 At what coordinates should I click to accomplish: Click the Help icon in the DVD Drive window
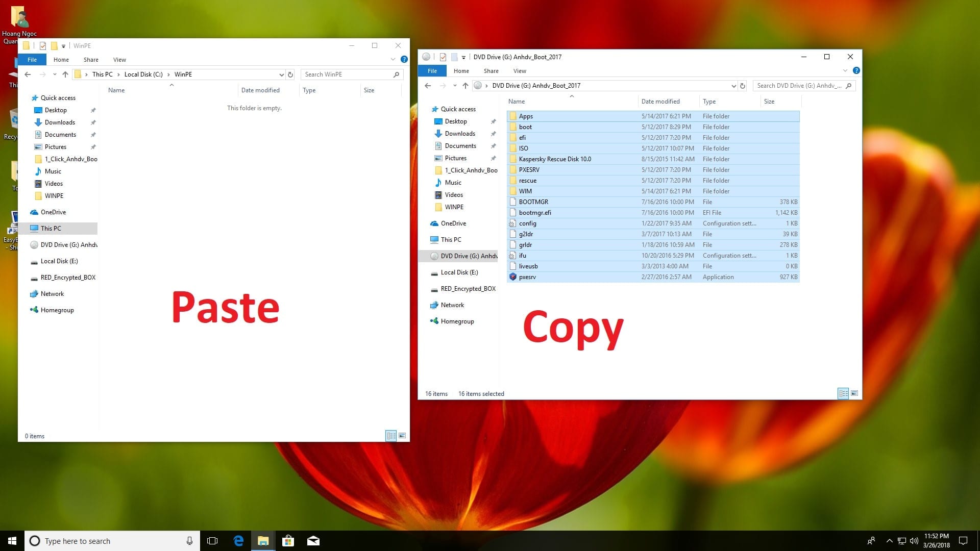point(856,70)
